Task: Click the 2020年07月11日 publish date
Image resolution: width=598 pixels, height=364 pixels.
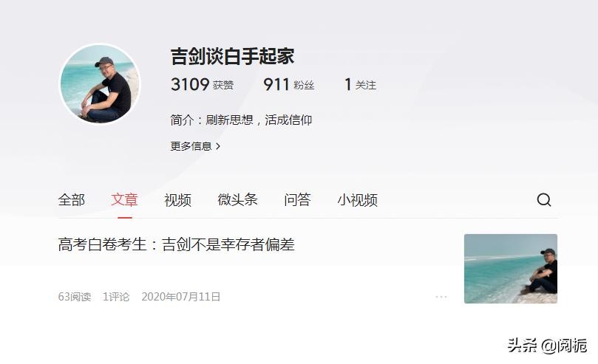Action: pyautogui.click(x=181, y=297)
